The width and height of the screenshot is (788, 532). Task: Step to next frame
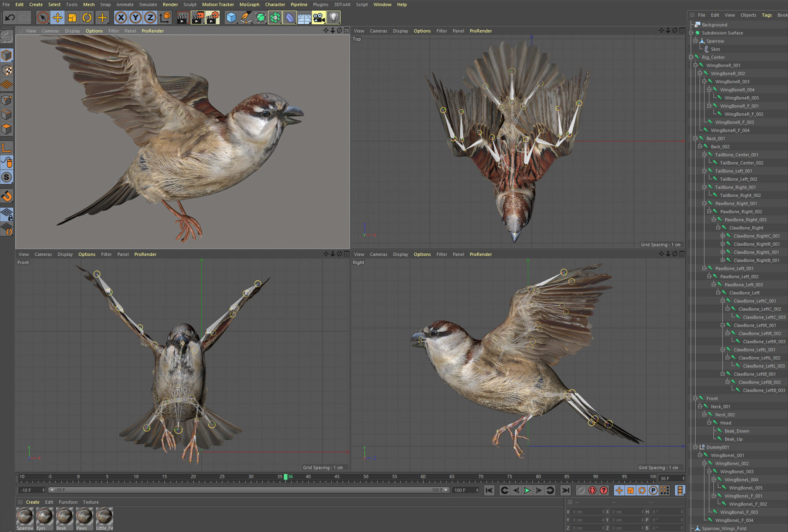539,490
